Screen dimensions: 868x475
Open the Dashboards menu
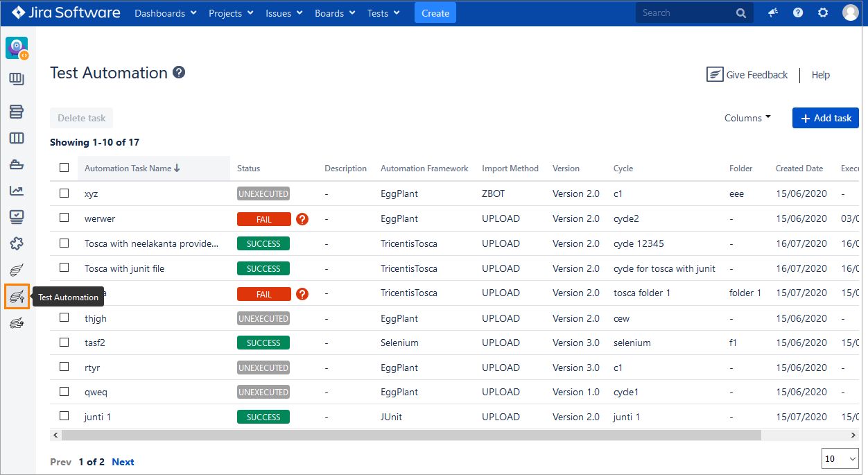165,12
